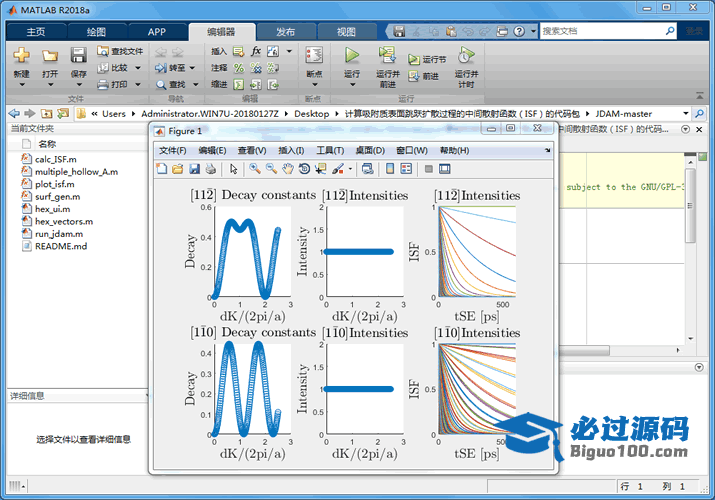This screenshot has width=715, height=500.
Task: Click the Find (查找) magnifier button
Action: [x=171, y=85]
